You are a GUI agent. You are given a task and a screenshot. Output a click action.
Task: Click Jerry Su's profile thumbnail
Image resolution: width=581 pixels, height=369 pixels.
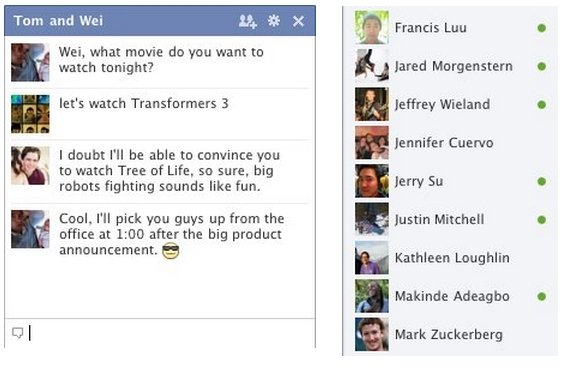372,181
